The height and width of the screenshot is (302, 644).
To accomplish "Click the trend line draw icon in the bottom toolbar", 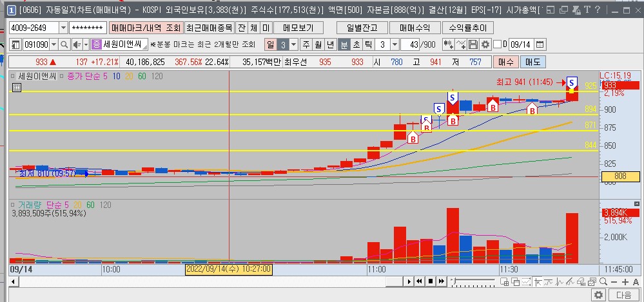I will point(570,281).
